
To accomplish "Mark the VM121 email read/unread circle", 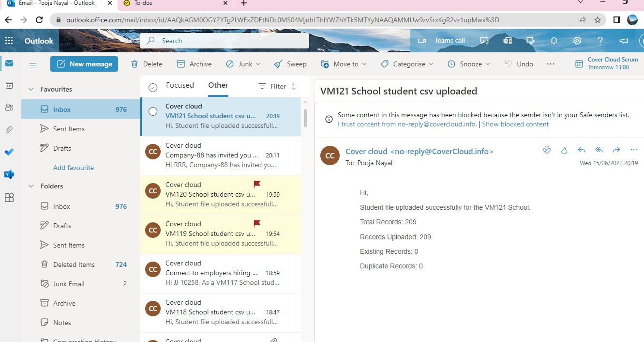I will pyautogui.click(x=153, y=111).
